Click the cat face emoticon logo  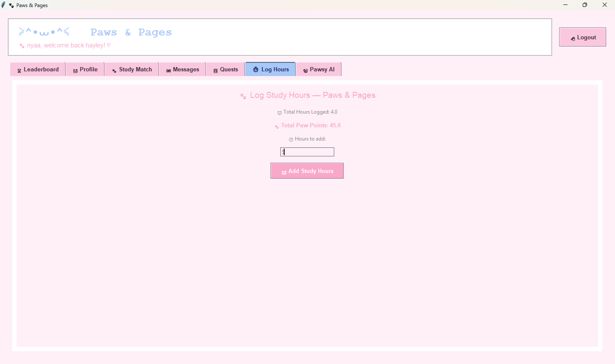tap(44, 32)
